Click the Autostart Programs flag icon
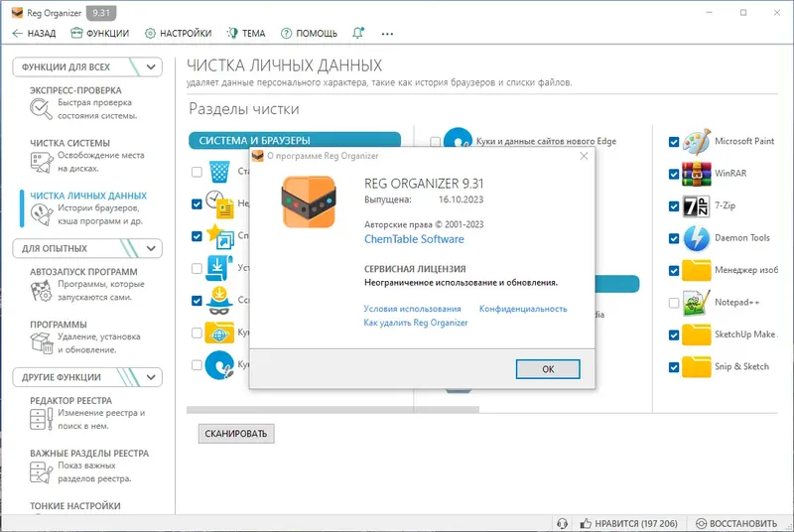This screenshot has width=794, height=532. [x=41, y=291]
